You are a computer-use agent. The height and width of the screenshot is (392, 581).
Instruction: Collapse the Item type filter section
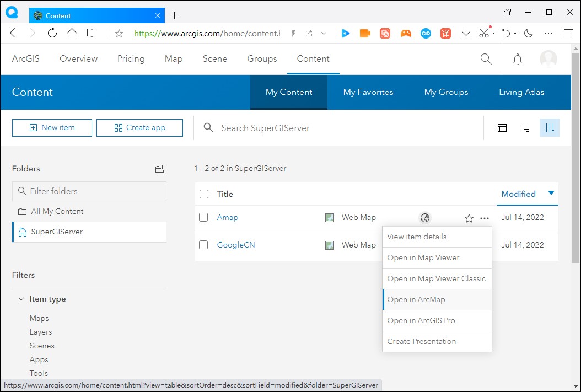click(x=21, y=299)
